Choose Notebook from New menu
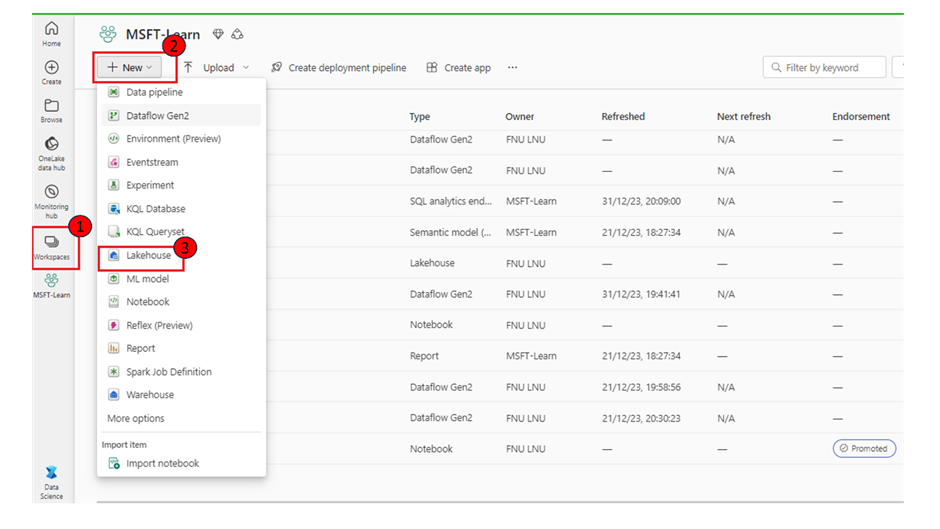Image resolution: width=940 pixels, height=529 pixels. coord(181,302)
